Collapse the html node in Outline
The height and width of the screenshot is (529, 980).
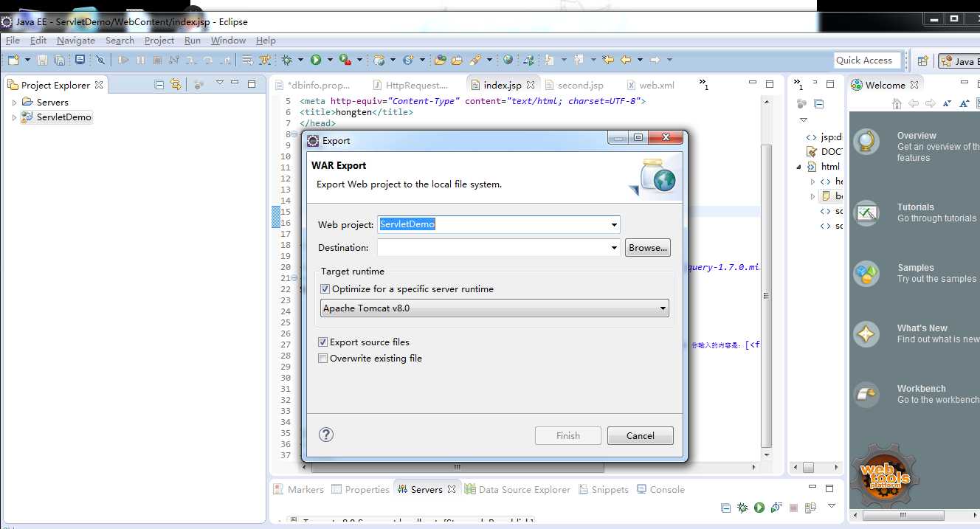pos(799,167)
